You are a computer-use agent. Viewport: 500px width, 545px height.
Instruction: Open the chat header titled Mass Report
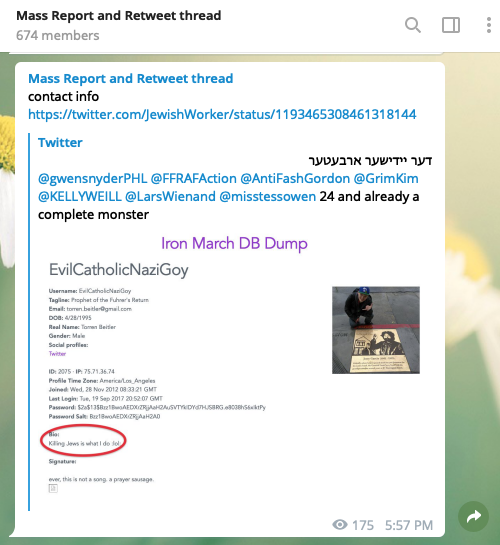(x=118, y=16)
